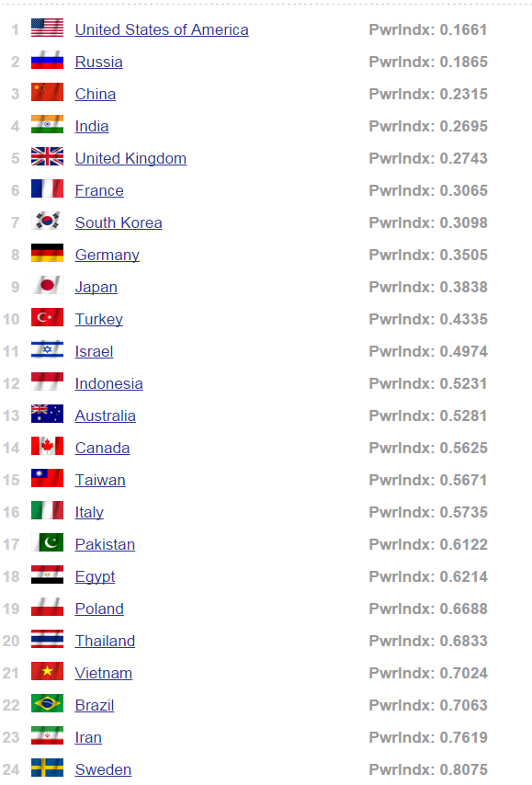Click the Sweden flag icon
Image resolution: width=532 pixels, height=785 pixels.
click(47, 768)
